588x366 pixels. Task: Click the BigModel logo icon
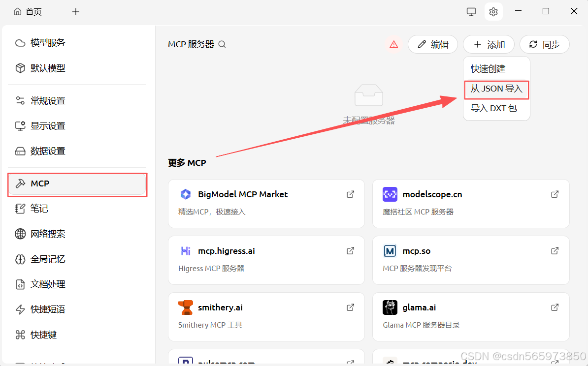(x=186, y=194)
